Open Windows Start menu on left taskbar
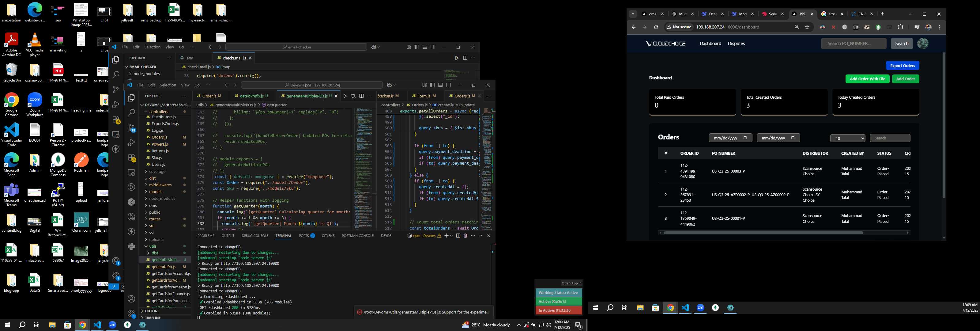This screenshot has width=980, height=331. tap(7, 325)
